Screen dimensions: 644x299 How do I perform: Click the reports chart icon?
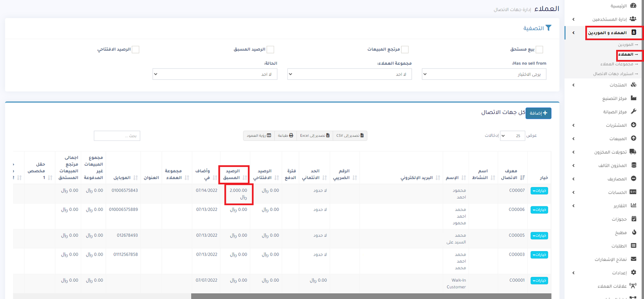pyautogui.click(x=634, y=206)
